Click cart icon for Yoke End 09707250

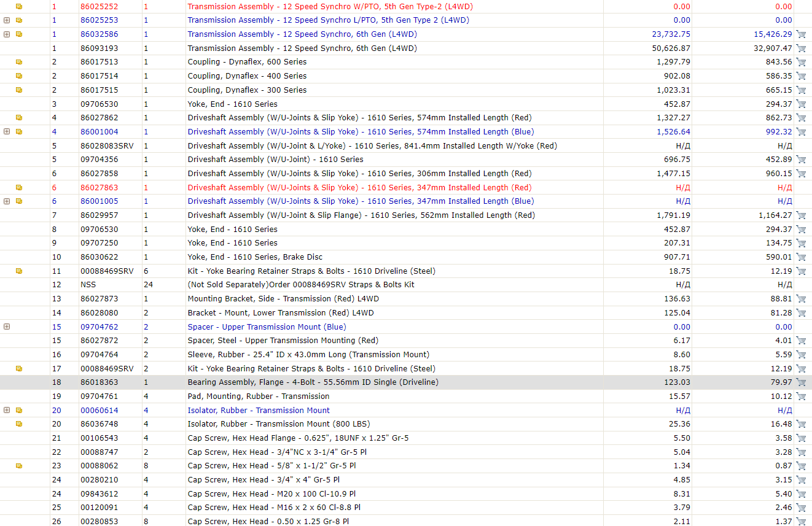click(x=801, y=243)
